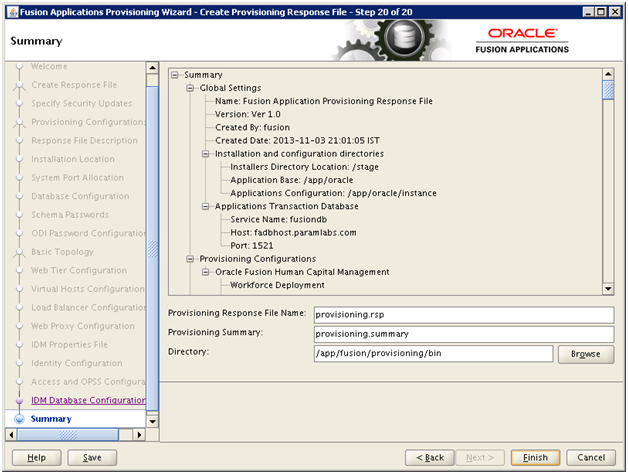Viewport: 628px width, 474px height.
Task: Collapse the Provisioning Configurations node
Action: pos(190,259)
